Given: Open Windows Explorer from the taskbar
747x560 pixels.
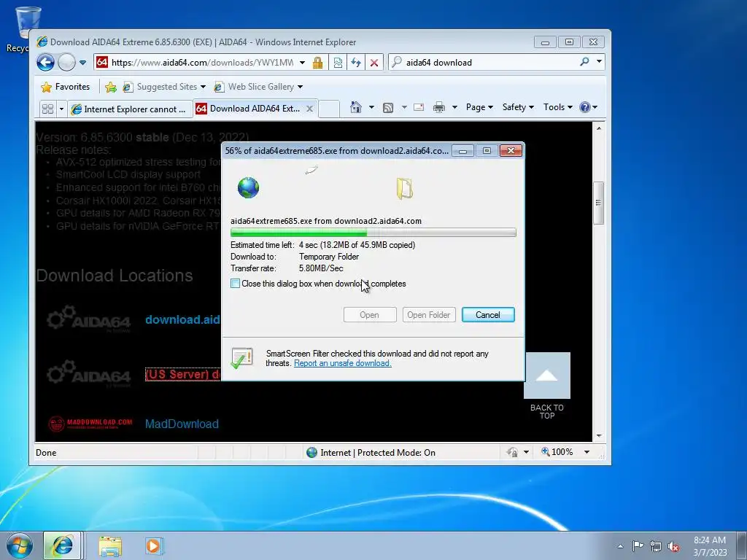Looking at the screenshot, I should coord(111,545).
